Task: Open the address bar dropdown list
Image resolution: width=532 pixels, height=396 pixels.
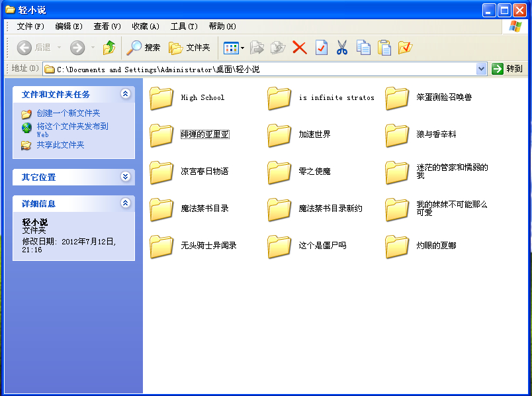Action: [x=481, y=69]
